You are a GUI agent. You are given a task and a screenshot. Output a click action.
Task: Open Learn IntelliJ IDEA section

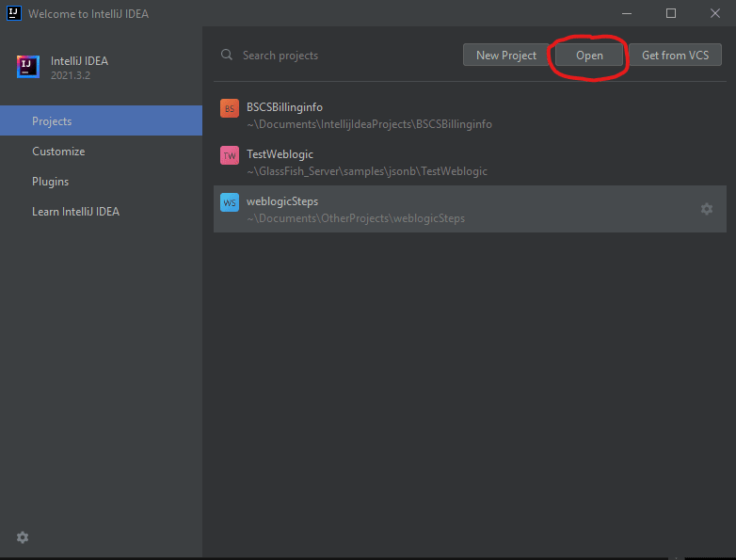101,211
